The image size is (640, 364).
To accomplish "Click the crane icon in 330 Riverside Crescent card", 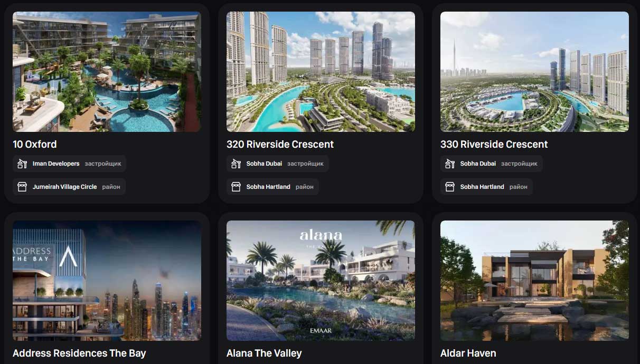I will 450,164.
